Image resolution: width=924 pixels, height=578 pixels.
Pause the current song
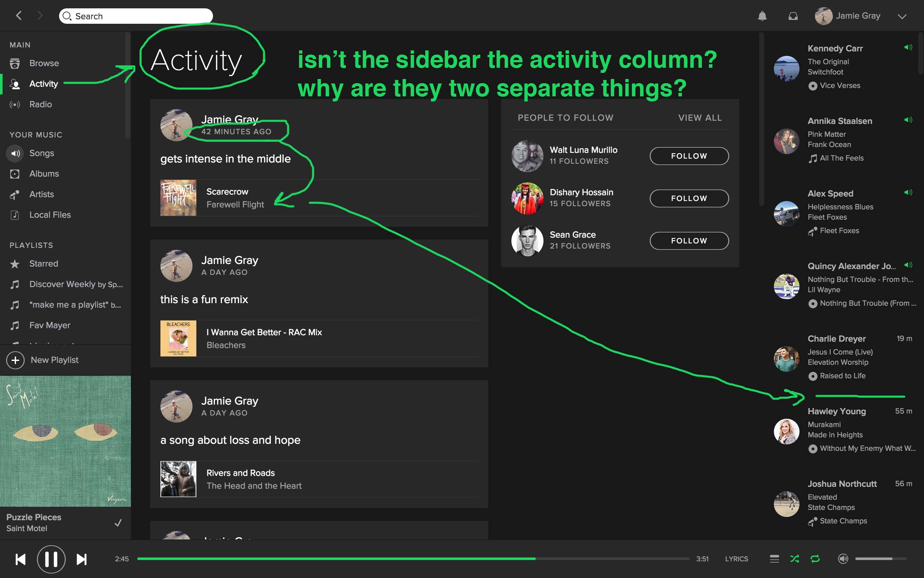(51, 559)
